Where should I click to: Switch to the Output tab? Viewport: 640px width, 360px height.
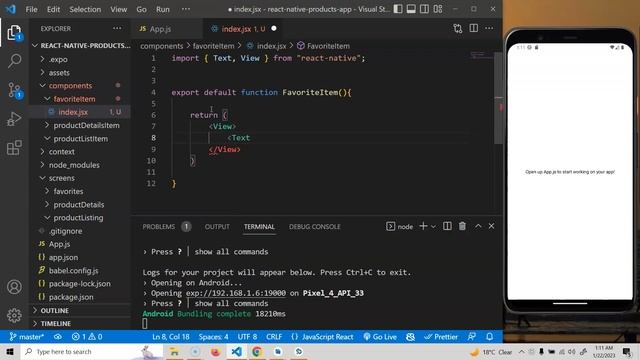[x=217, y=227]
